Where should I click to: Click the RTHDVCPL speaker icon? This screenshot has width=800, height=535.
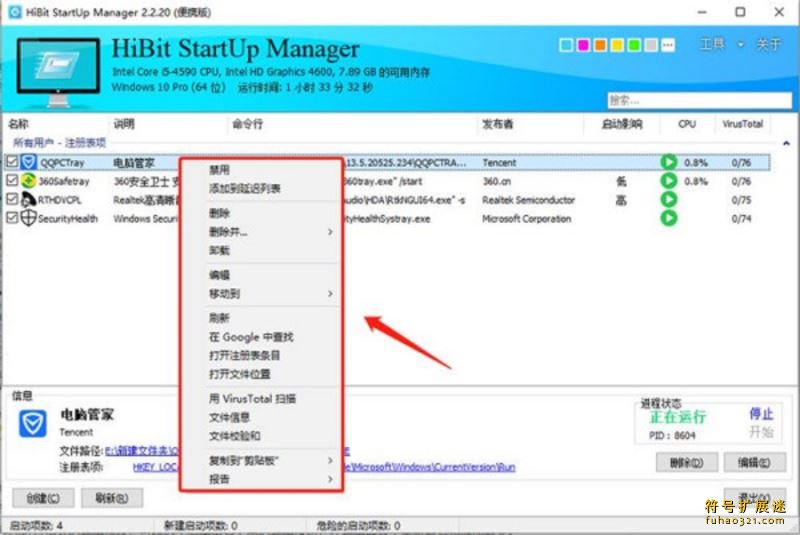(28, 199)
